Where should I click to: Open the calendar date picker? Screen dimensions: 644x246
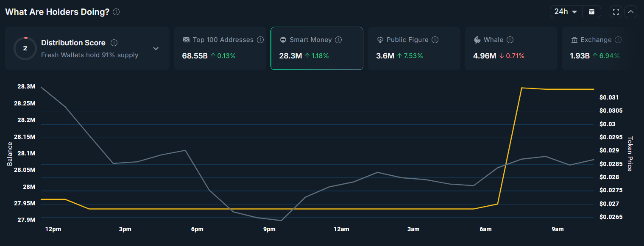(592, 12)
